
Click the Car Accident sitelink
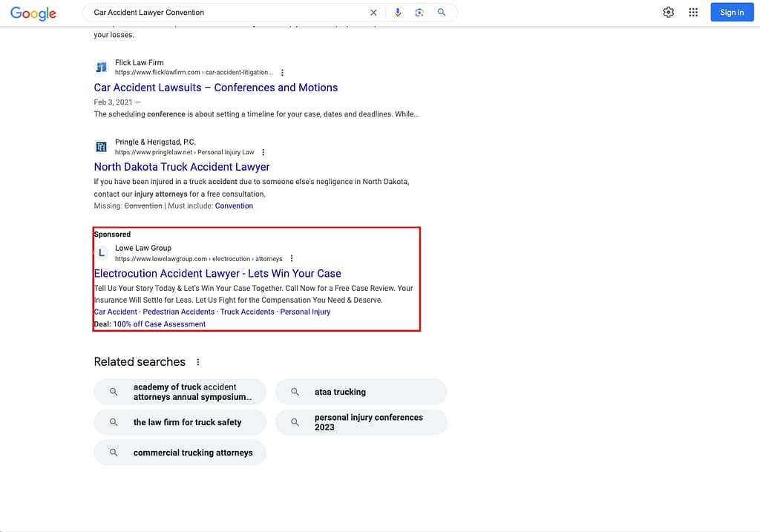click(x=115, y=312)
